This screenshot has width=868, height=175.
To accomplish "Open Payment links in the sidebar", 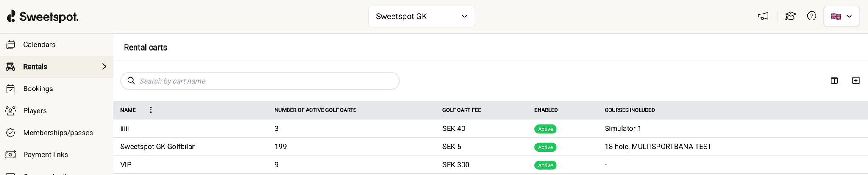I will 45,155.
